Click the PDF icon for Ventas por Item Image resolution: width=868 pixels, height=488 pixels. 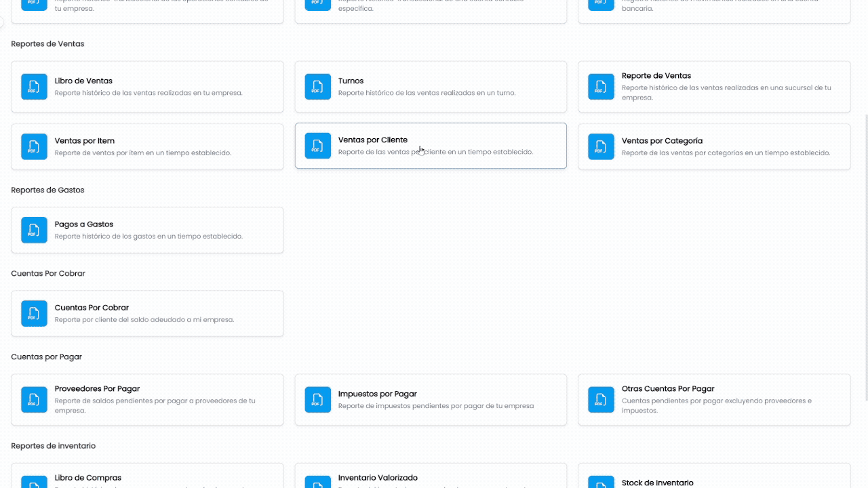pyautogui.click(x=34, y=146)
